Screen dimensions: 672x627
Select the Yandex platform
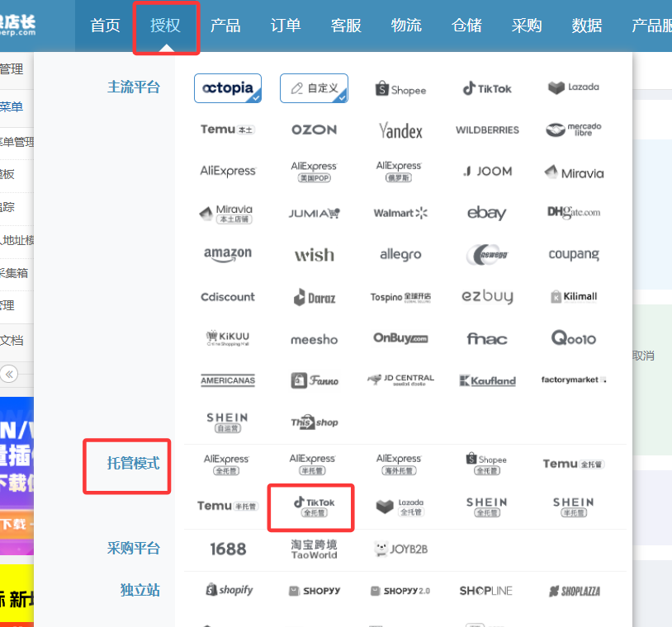[400, 130]
